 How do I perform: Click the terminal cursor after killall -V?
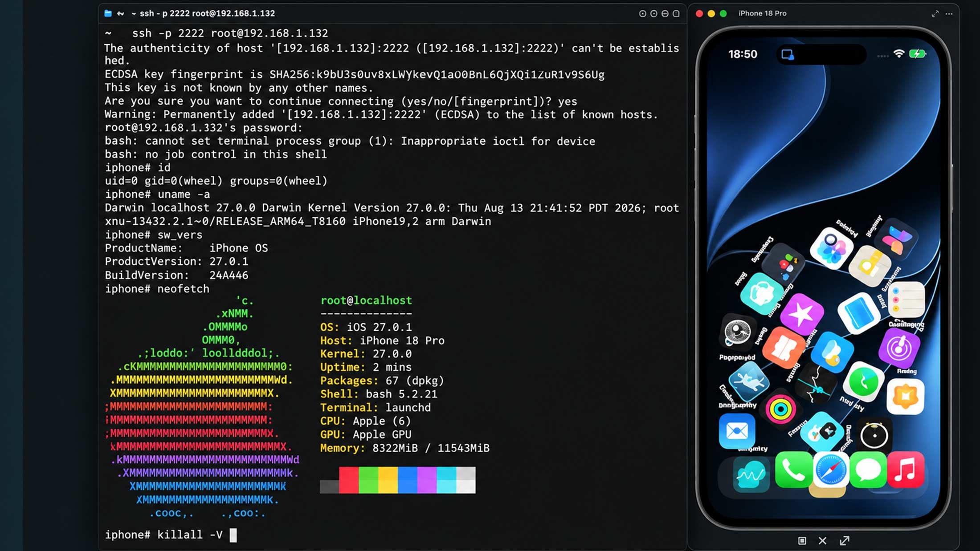[x=233, y=535]
